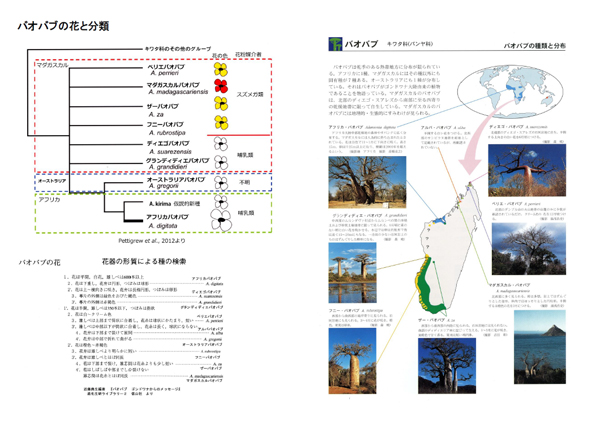
Task: Click the red-trunked ディエゴ・バオバブ photo
Action: [x=527, y=170]
